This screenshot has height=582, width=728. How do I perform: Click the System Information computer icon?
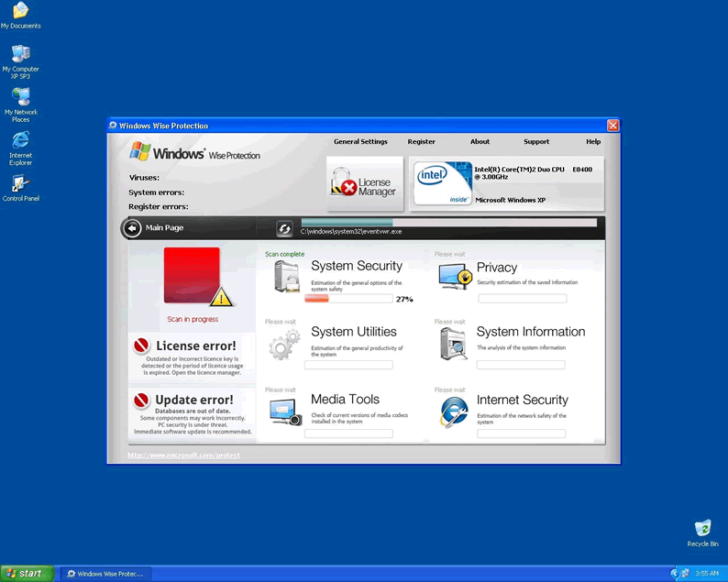coord(454,345)
